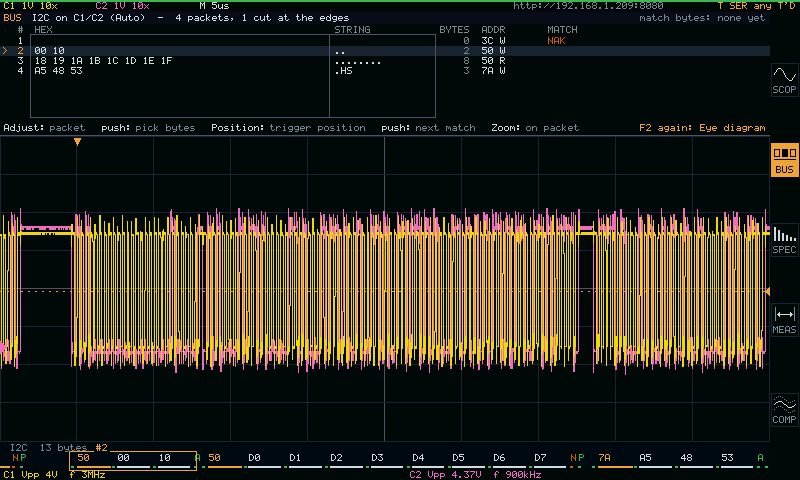
Task: Click the 'push: next match' hint
Action: (x=428, y=128)
